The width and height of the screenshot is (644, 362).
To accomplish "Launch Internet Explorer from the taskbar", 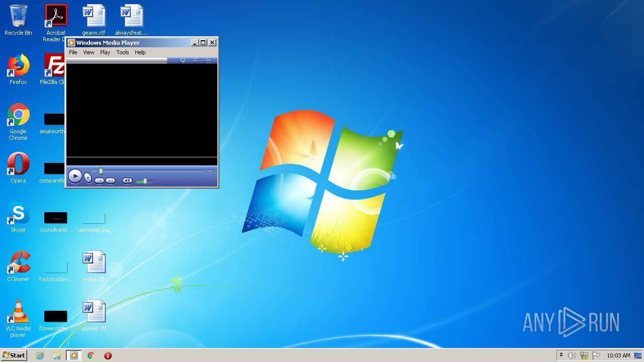I will [x=40, y=355].
